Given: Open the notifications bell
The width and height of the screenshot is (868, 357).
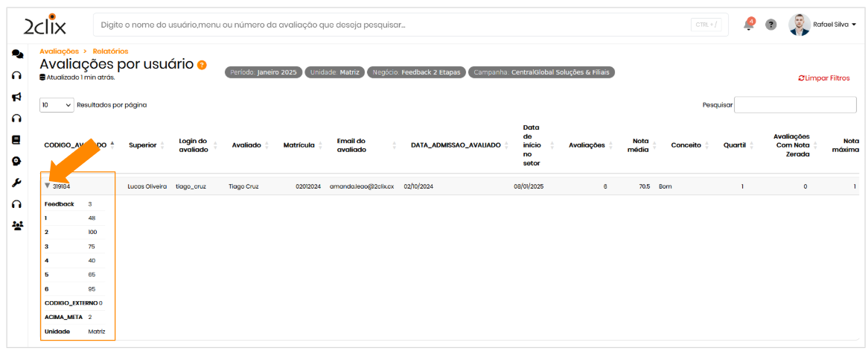Looking at the screenshot, I should [748, 25].
